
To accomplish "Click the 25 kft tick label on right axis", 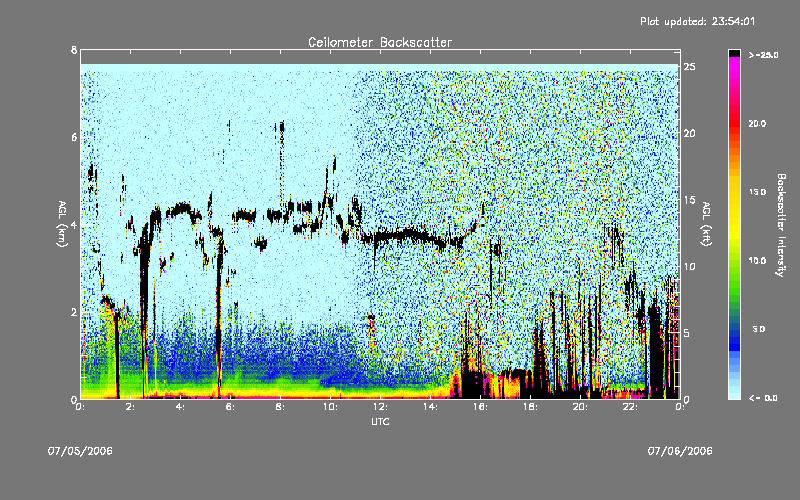I will pos(689,67).
